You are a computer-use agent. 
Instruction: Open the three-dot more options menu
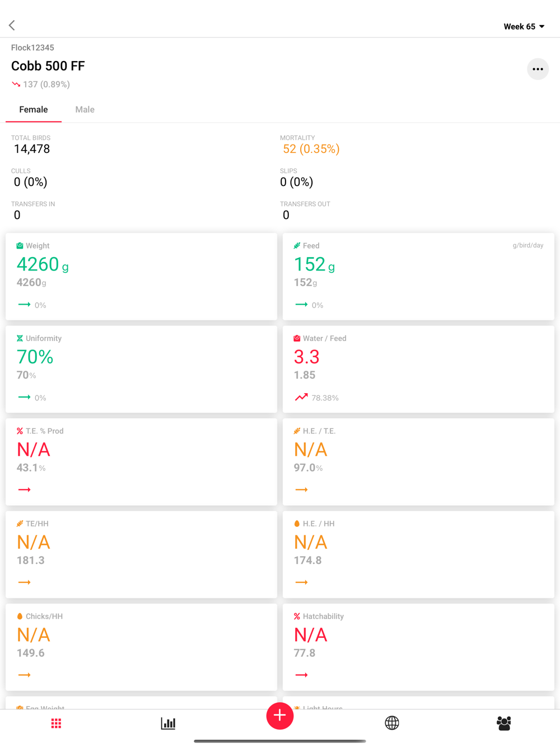(x=538, y=69)
